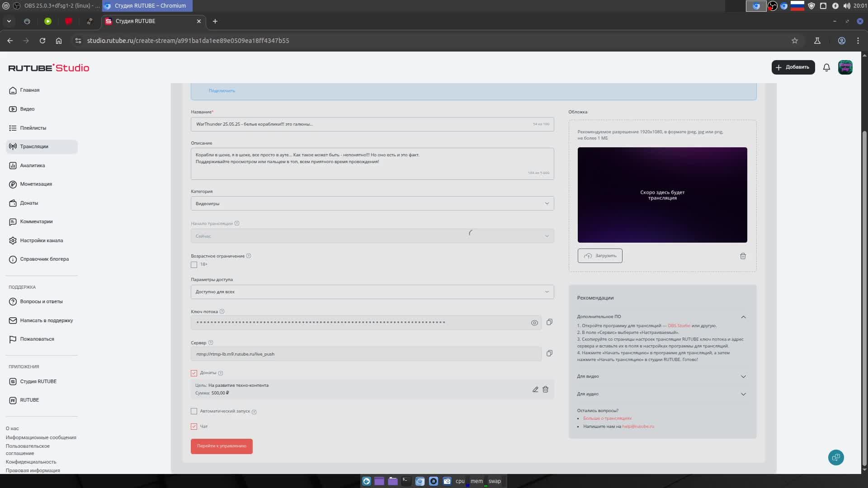Click the Добавить button

point(793,67)
